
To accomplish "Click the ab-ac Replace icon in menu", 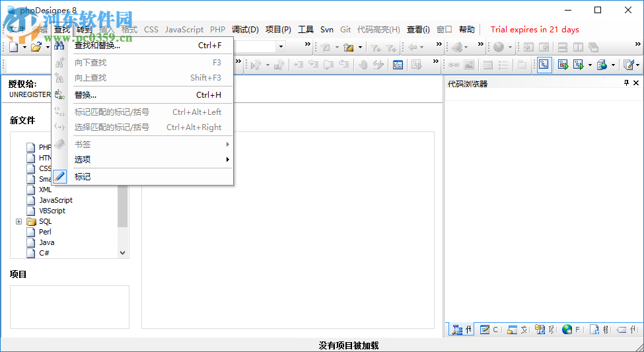I will click(59, 95).
